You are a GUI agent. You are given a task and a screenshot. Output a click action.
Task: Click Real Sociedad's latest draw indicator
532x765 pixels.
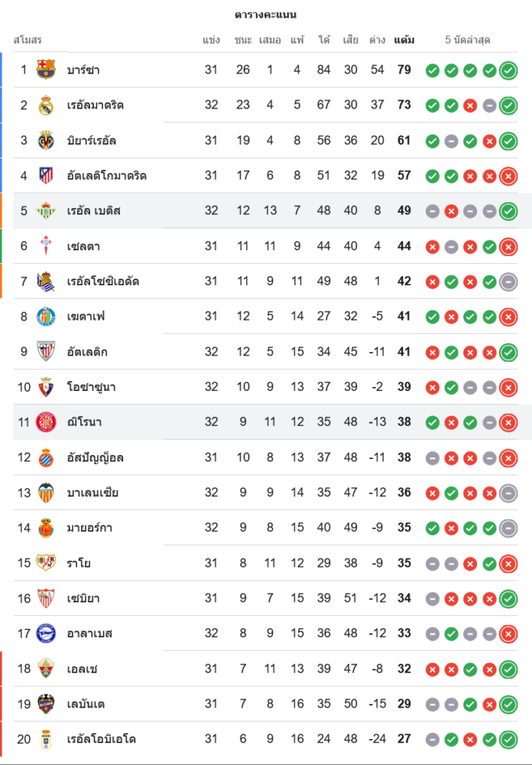point(508,282)
